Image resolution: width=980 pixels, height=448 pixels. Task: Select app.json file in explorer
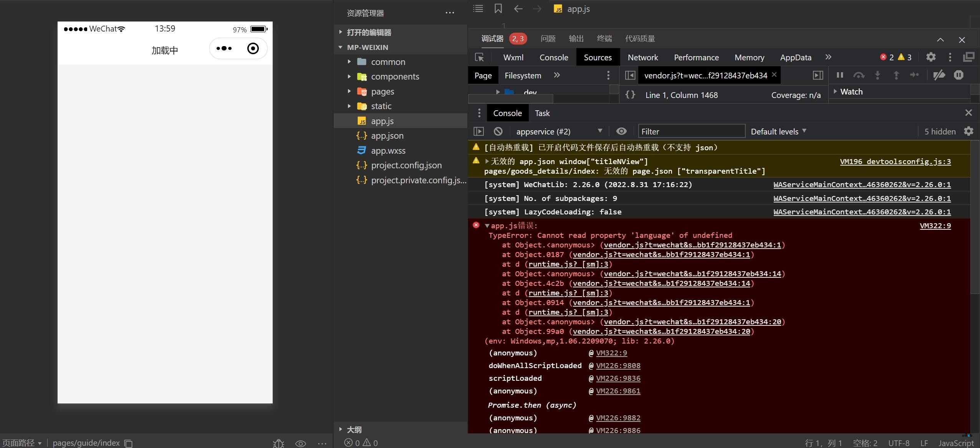click(400, 136)
